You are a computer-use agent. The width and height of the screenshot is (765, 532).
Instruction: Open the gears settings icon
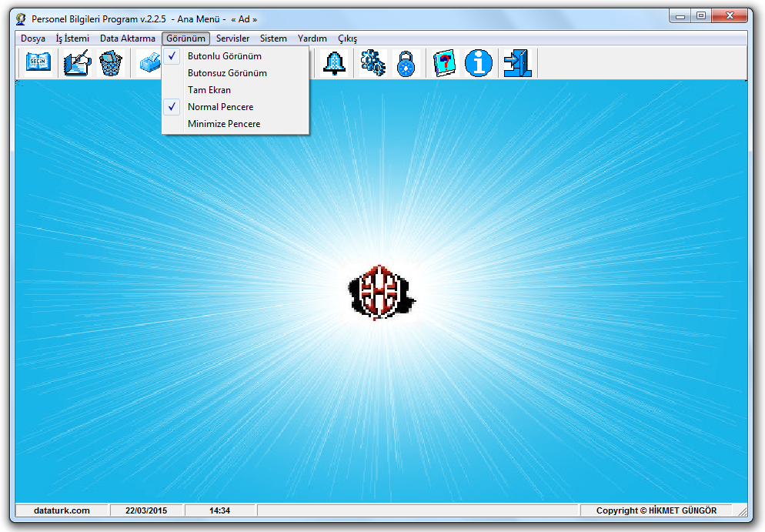(x=373, y=63)
